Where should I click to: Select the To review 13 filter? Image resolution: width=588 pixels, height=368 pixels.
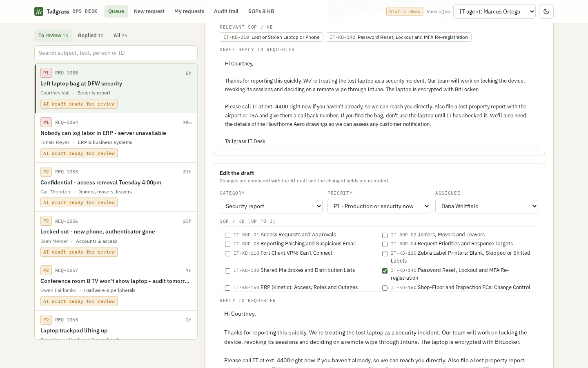(x=53, y=36)
